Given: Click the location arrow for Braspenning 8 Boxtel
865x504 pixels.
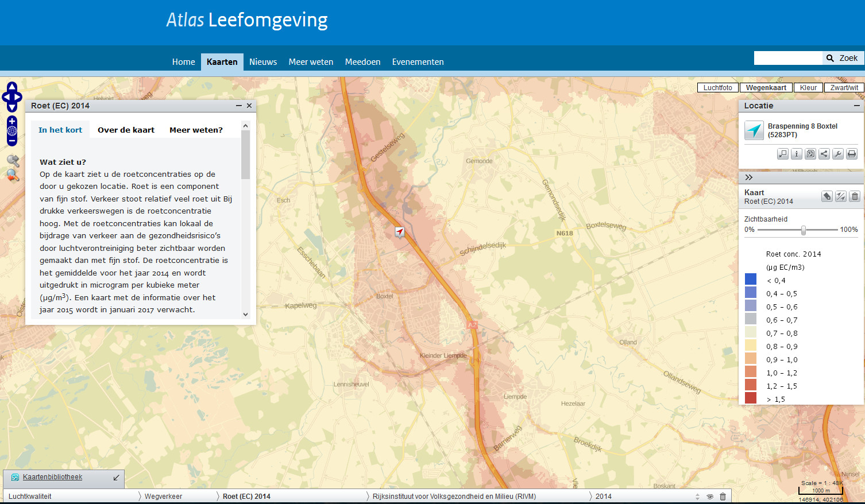Looking at the screenshot, I should coord(754,130).
